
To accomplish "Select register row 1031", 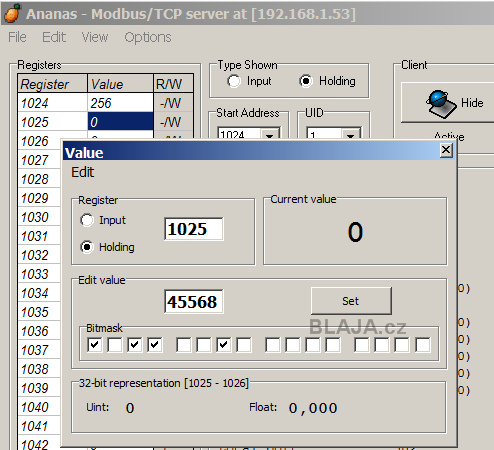I will pyautogui.click(x=40, y=236).
